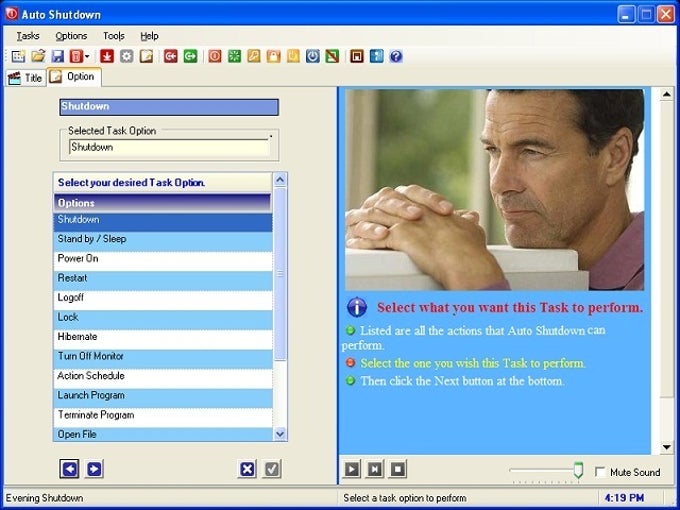The height and width of the screenshot is (510, 680).
Task: Select Lock option
Action: [163, 319]
